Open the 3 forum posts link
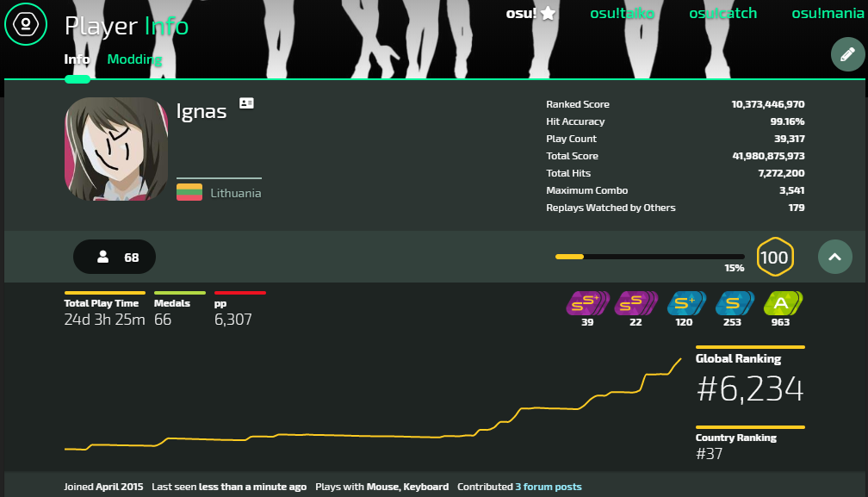 (549, 487)
